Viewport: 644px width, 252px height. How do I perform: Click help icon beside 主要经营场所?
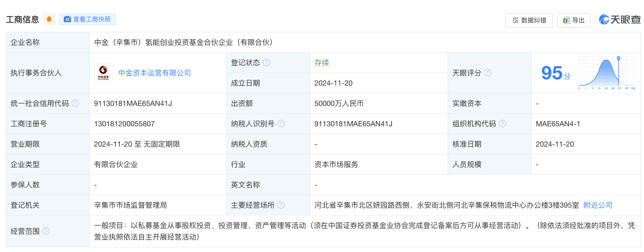click(x=281, y=205)
